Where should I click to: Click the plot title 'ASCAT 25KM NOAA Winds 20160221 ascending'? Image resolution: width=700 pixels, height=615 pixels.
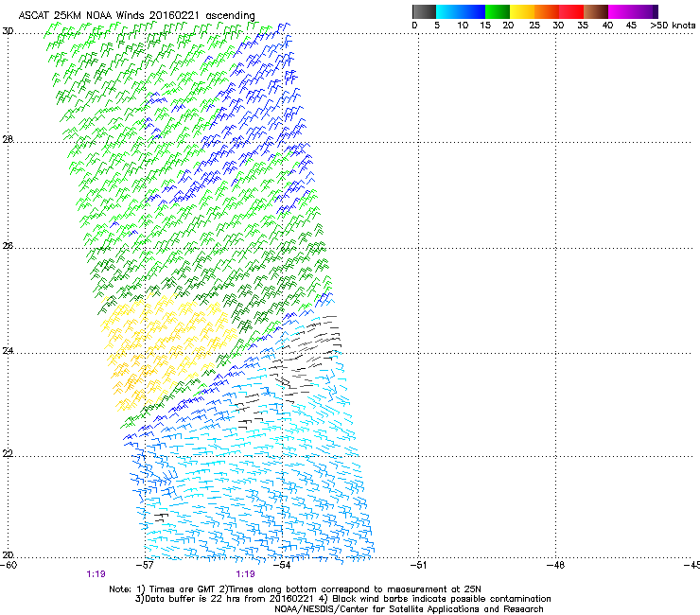tap(136, 16)
